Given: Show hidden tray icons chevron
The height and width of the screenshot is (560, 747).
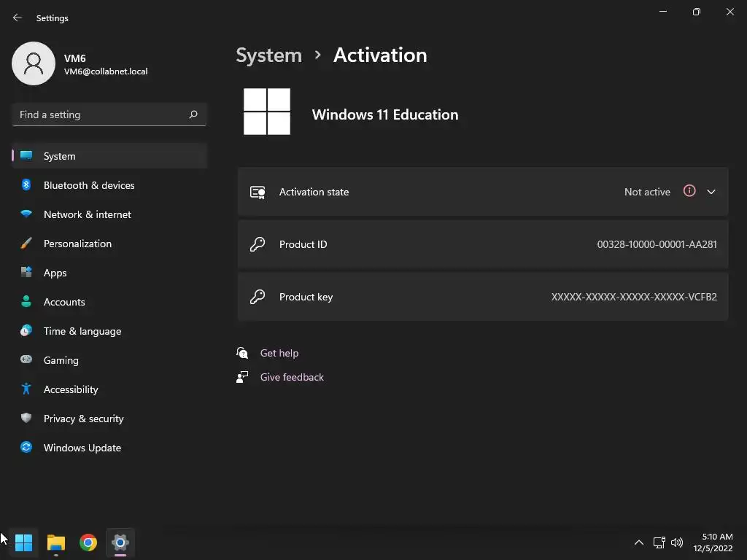Looking at the screenshot, I should (639, 542).
